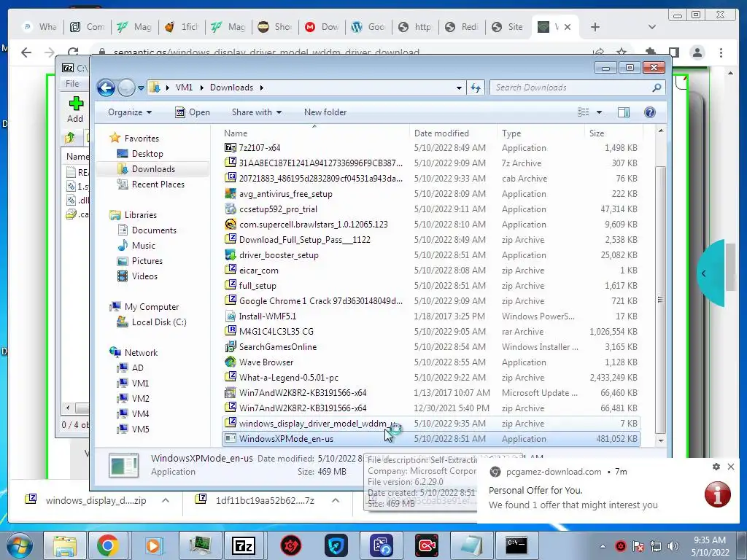
Task: Expand the Share with dropdown
Action: click(256, 112)
